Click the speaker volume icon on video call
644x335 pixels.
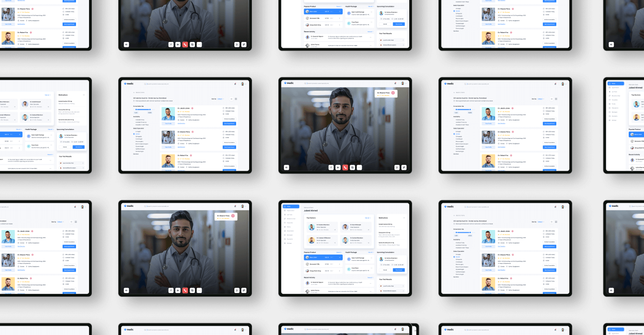287,167
